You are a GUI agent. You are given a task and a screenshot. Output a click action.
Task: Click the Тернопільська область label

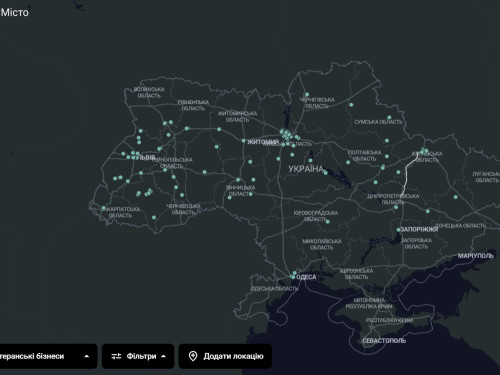coord(172,163)
